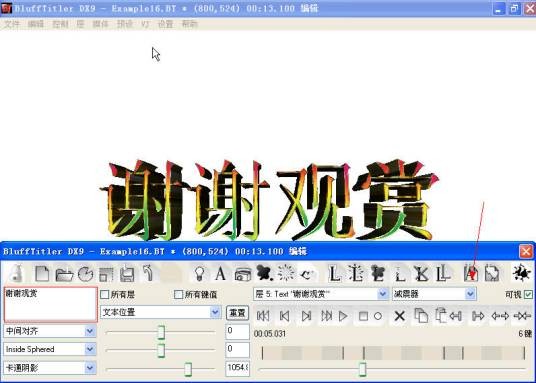The height and width of the screenshot is (383, 536).
Task: Click the circle create-key button
Action: click(x=378, y=316)
